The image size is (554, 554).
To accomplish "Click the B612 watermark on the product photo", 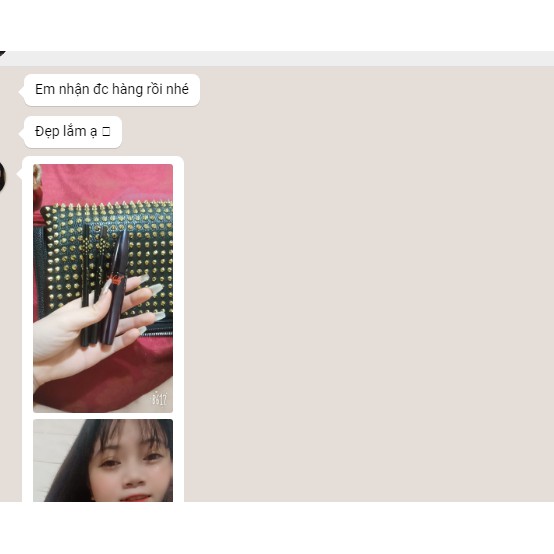I will pyautogui.click(x=159, y=399).
